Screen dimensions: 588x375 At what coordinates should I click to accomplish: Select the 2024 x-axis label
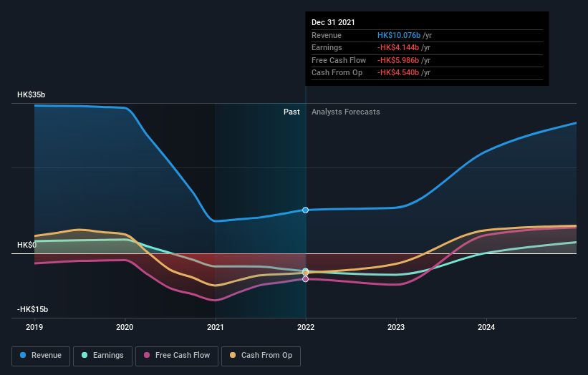[x=486, y=328]
